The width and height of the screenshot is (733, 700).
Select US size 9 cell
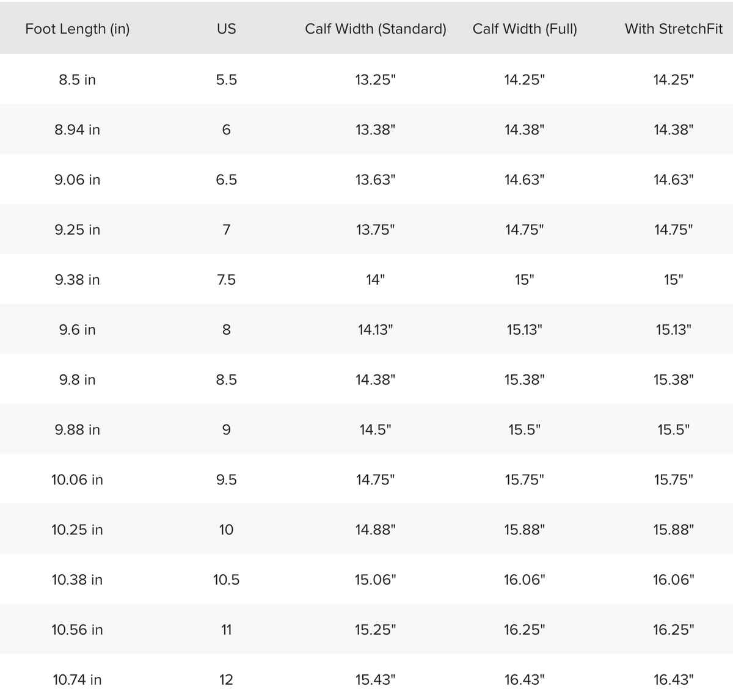pyautogui.click(x=226, y=430)
